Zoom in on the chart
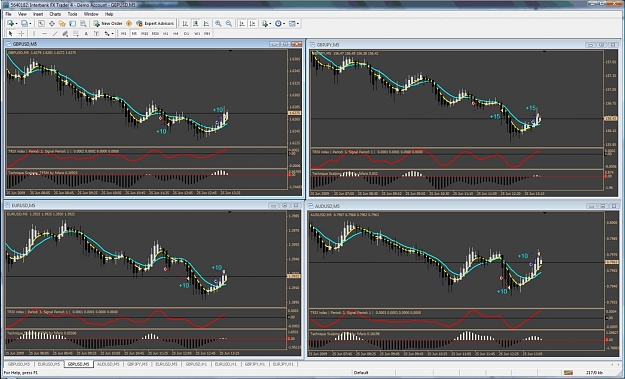 point(218,24)
